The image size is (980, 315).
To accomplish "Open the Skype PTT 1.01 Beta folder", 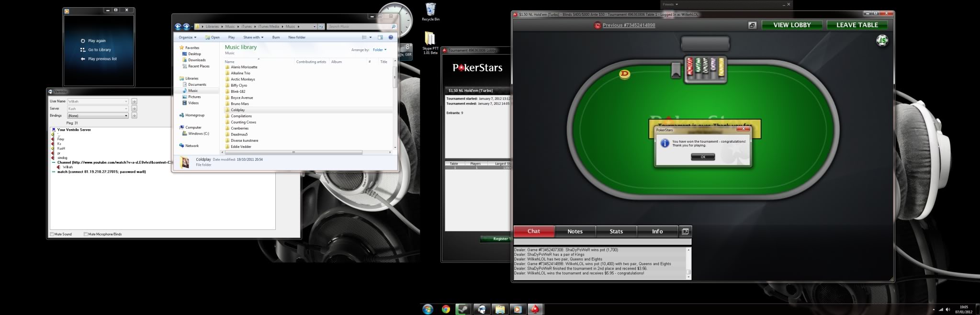I will point(430,43).
